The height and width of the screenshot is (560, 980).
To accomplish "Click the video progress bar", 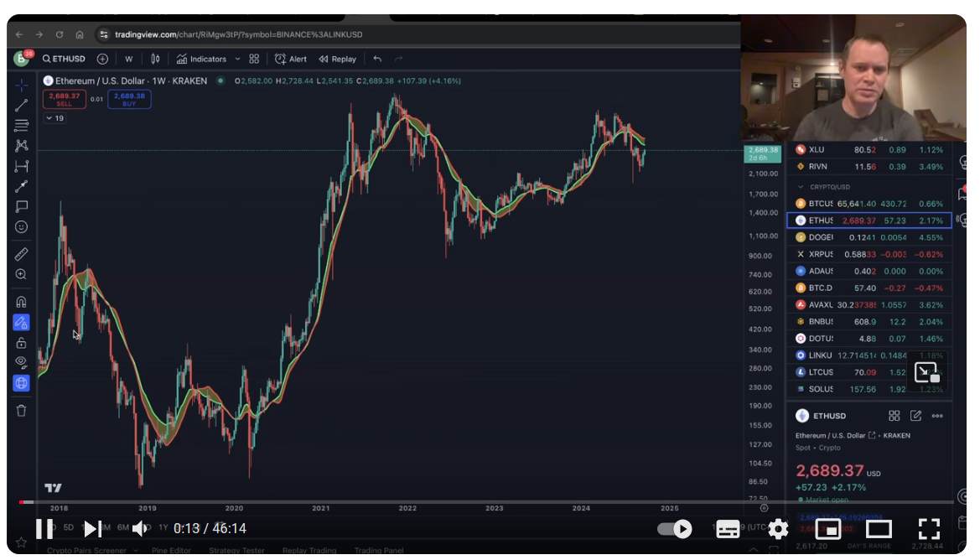I will coord(419,502).
